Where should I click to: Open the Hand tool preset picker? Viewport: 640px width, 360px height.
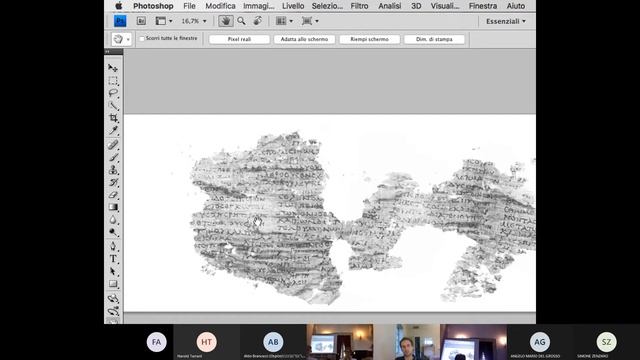pyautogui.click(x=121, y=39)
